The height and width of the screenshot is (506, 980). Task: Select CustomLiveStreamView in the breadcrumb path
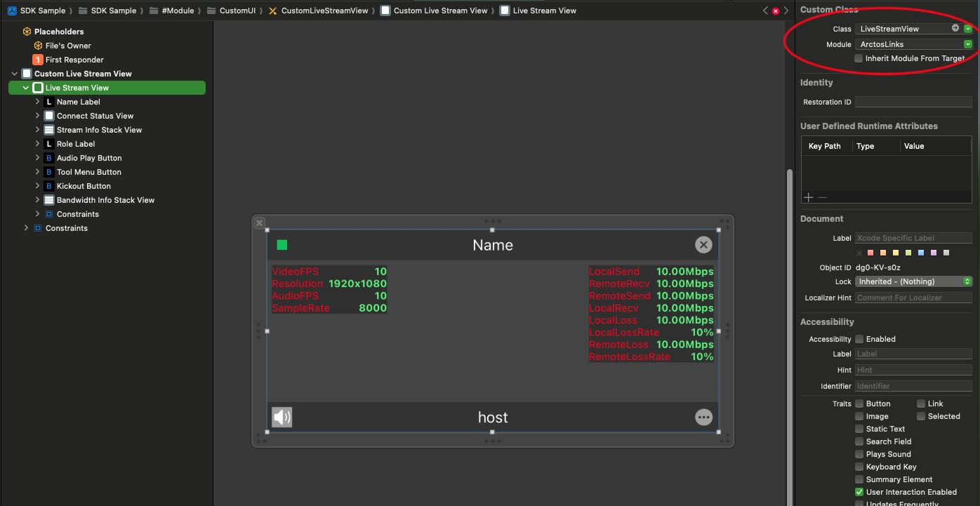tap(324, 11)
